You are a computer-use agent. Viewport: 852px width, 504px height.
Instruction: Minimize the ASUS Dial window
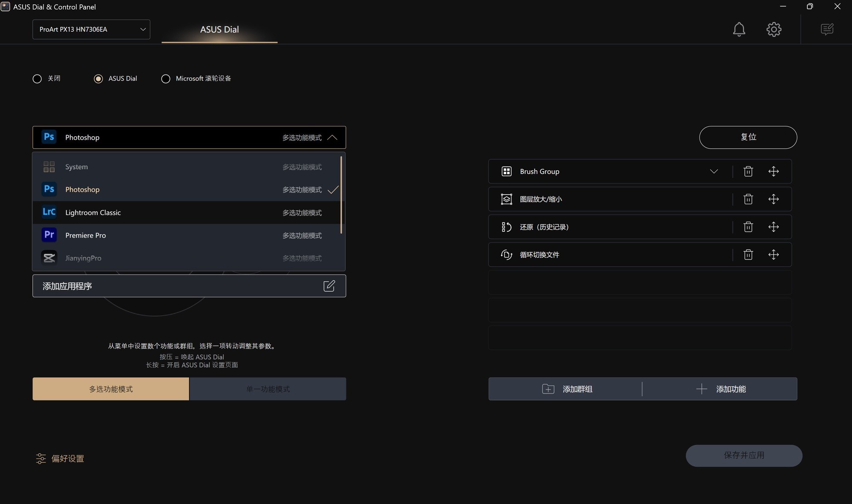point(783,6)
